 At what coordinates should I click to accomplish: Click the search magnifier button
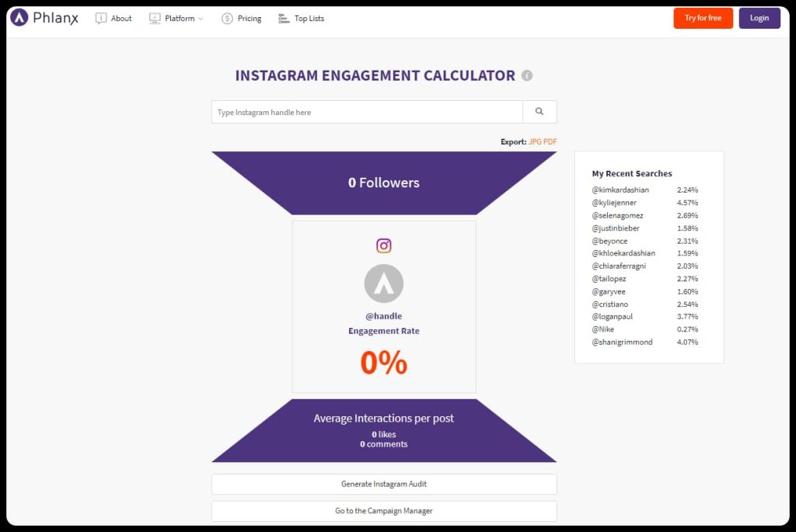(539, 112)
